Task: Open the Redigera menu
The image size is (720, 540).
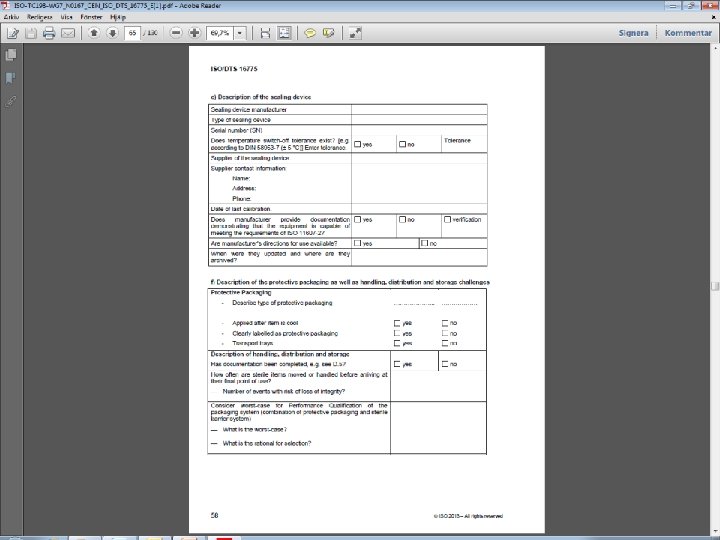Action: [39, 17]
